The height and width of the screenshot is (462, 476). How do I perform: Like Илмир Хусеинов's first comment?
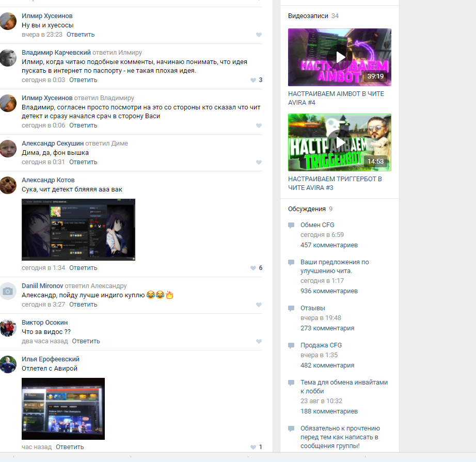[259, 35]
